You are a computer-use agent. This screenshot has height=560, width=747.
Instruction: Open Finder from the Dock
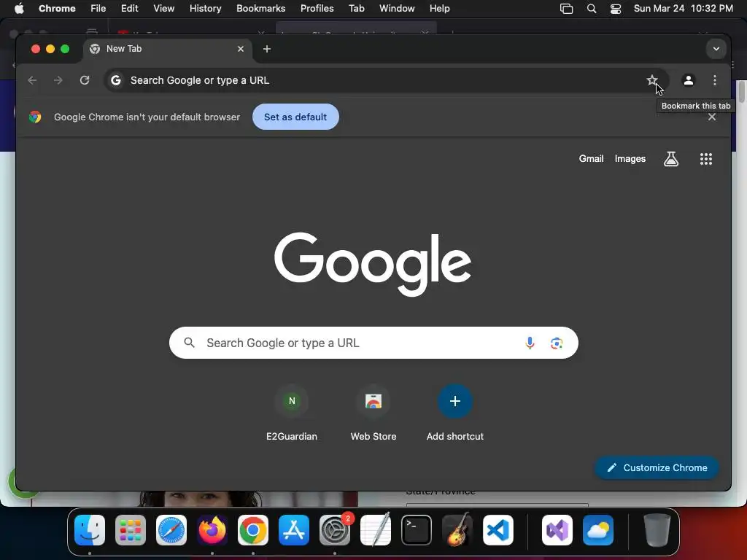(x=90, y=529)
